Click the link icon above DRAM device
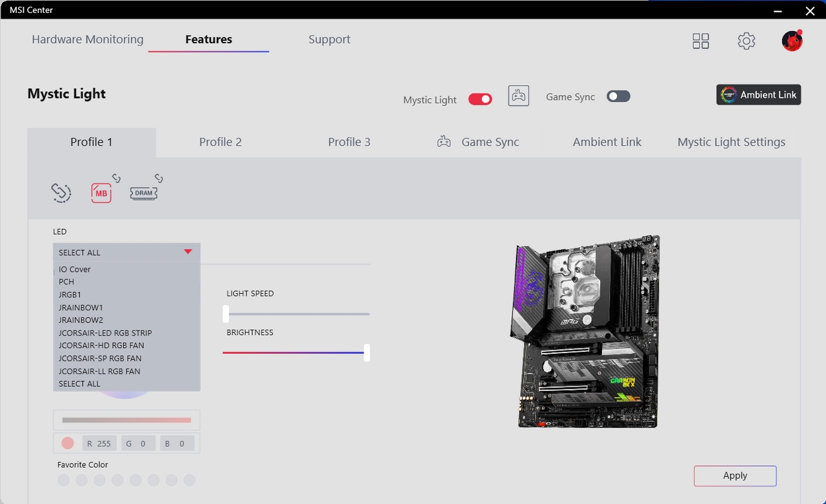Screen dimensions: 826x504 (159, 178)
